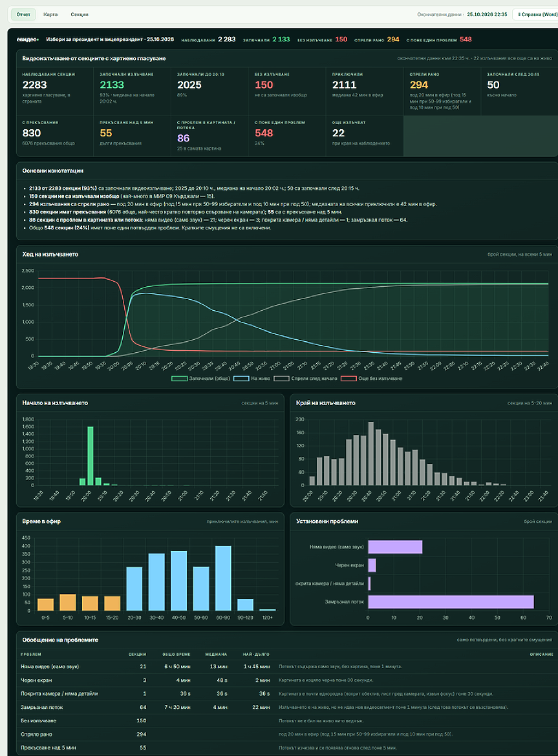The height and width of the screenshot is (756, 558).
Task: Switch to the Карта tab
Action: 50,14
